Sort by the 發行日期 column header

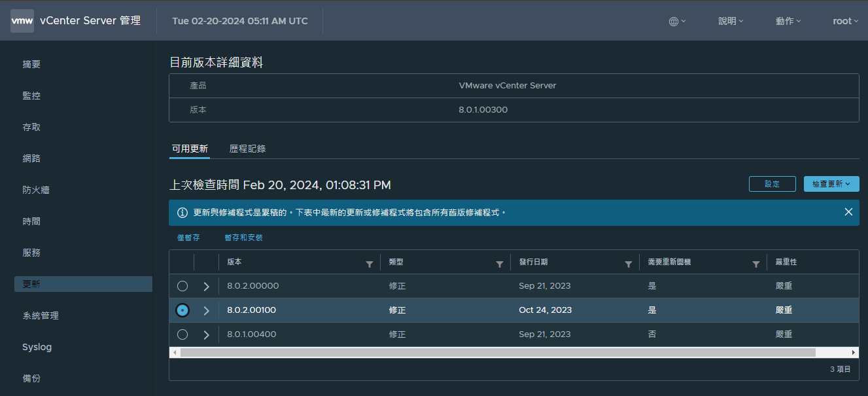point(533,262)
